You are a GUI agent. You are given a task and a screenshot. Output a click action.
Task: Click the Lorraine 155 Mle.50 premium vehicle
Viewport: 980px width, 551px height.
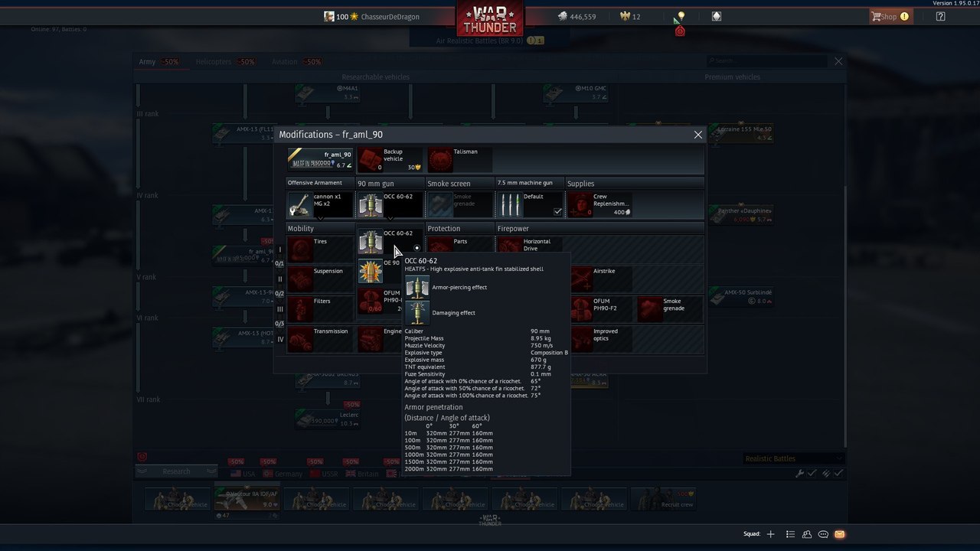740,133
